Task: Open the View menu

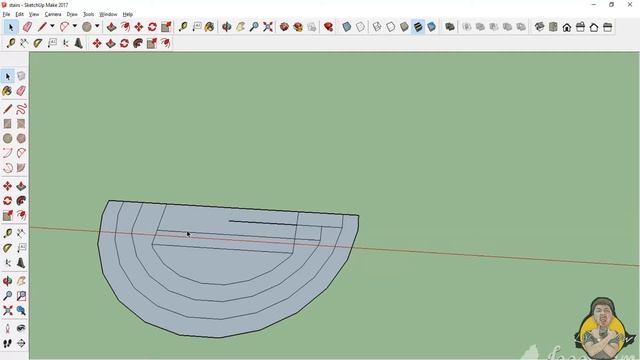Action: pyautogui.click(x=34, y=14)
